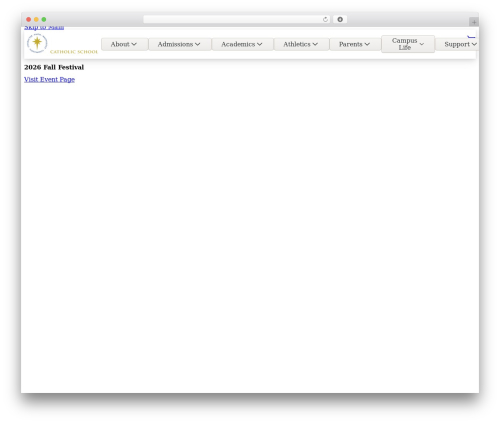Expand the Admissions menu
This screenshot has height=423, width=500.
click(x=180, y=44)
